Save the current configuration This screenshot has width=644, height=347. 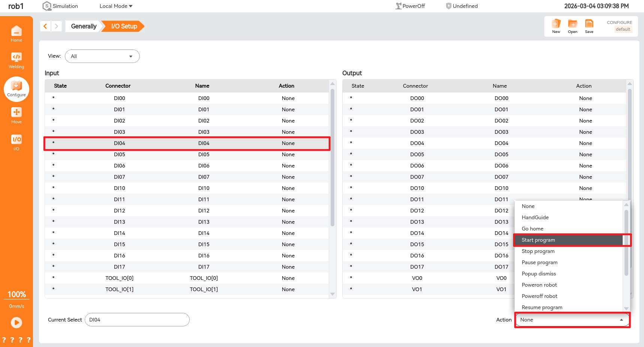pos(589,26)
